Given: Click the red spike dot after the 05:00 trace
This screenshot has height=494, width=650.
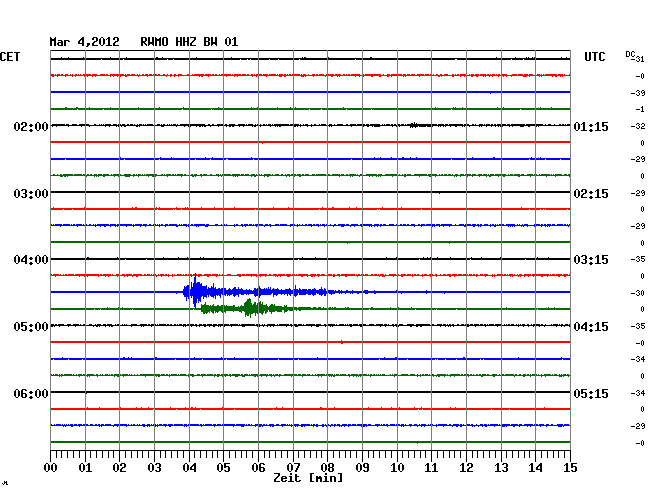Looking at the screenshot, I should click(342, 342).
